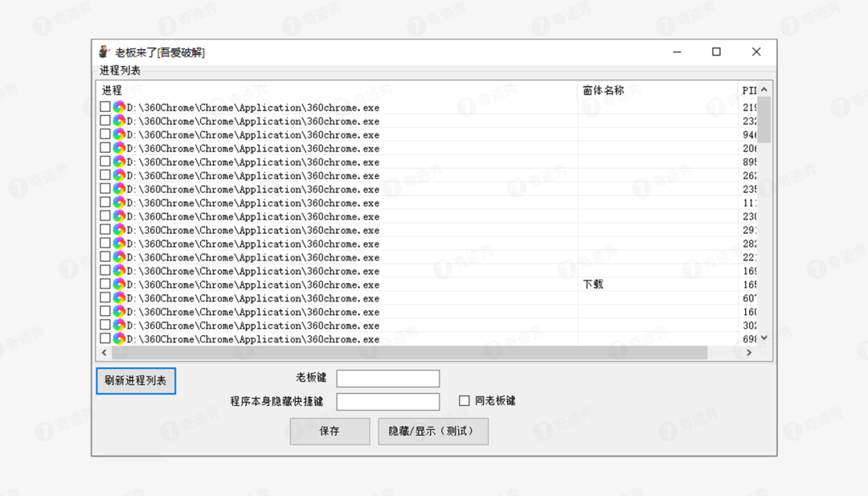Image resolution: width=868 pixels, height=496 pixels.
Task: Focus the 程序本身隐藏快捷键 input field
Action: click(x=388, y=401)
